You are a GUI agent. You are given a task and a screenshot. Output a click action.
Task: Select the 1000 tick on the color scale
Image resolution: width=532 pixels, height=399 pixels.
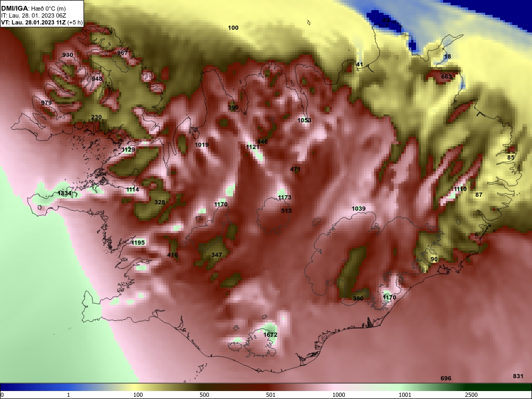pos(338,395)
